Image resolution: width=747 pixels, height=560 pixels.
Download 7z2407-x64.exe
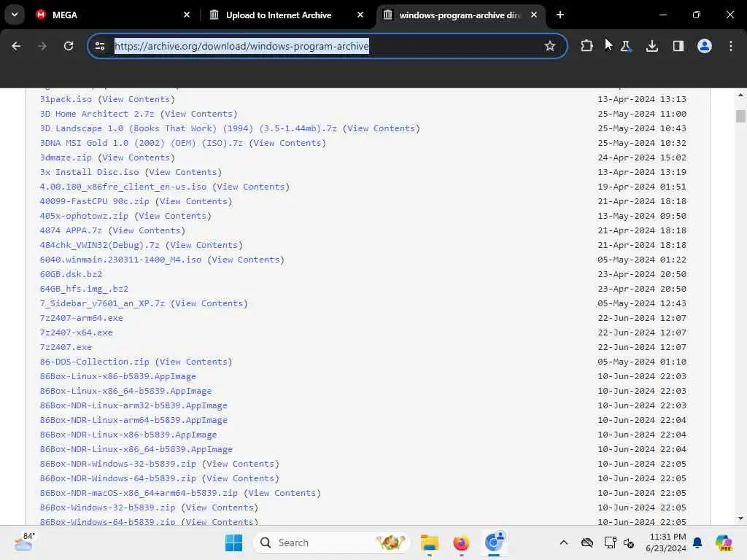(76, 332)
